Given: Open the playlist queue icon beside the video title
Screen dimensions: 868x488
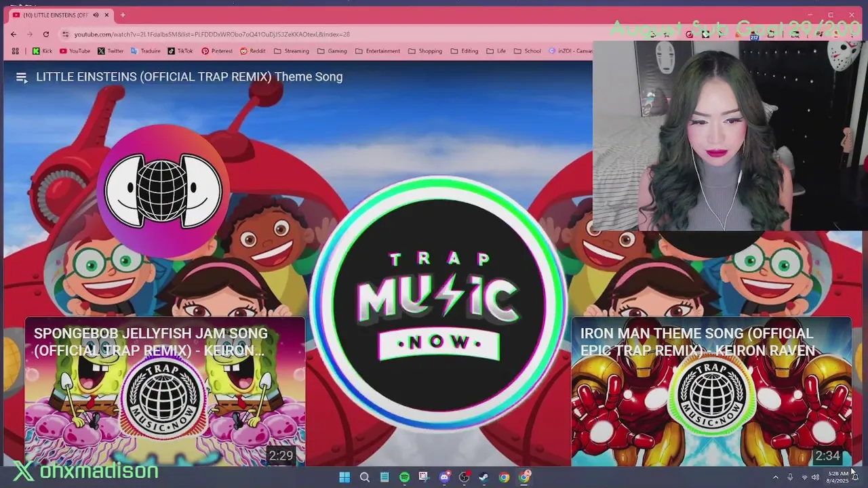Looking at the screenshot, I should coord(21,78).
